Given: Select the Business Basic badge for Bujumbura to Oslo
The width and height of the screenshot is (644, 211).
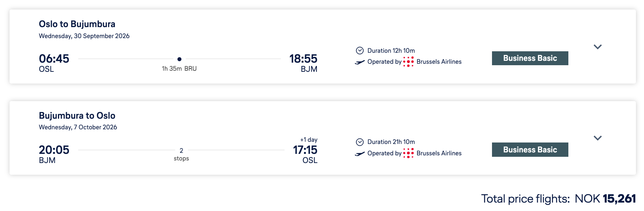Looking at the screenshot, I should click(x=530, y=150).
